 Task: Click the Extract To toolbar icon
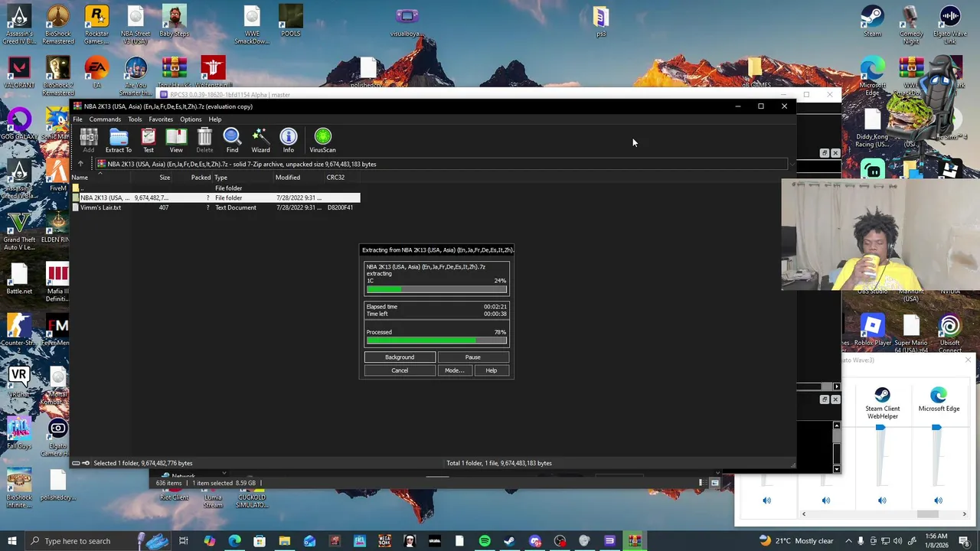(x=118, y=141)
